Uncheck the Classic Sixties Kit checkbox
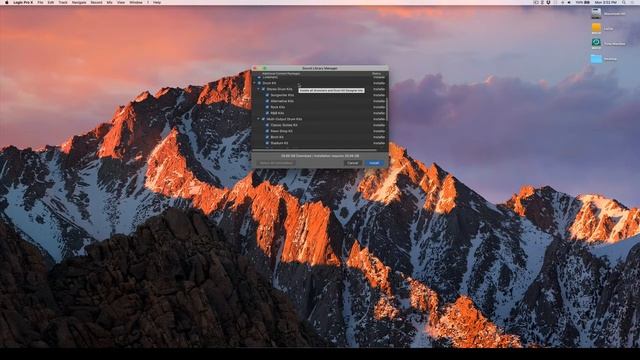 (267, 125)
